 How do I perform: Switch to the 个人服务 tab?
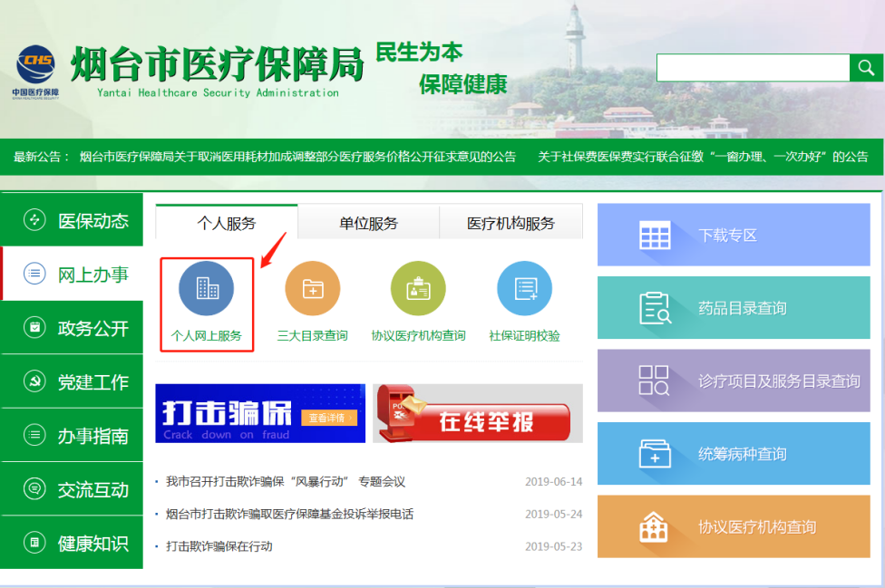pyautogui.click(x=227, y=223)
